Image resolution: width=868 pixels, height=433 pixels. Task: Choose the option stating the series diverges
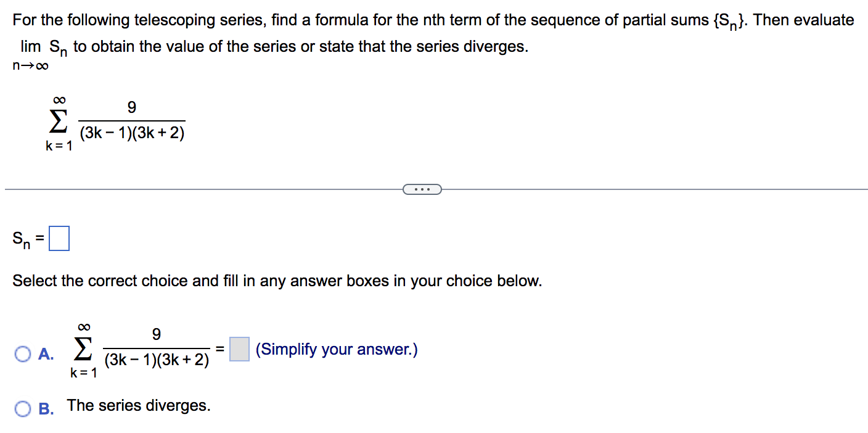pos(139,405)
